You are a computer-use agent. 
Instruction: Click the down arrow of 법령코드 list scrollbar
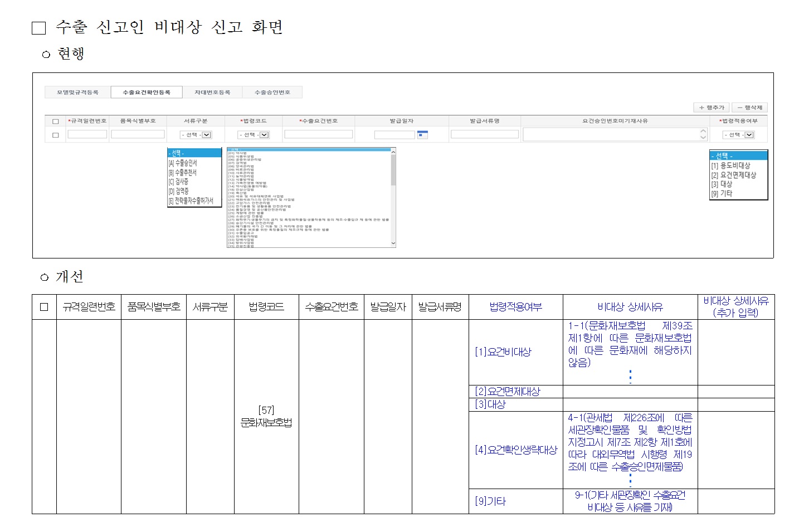click(x=393, y=243)
